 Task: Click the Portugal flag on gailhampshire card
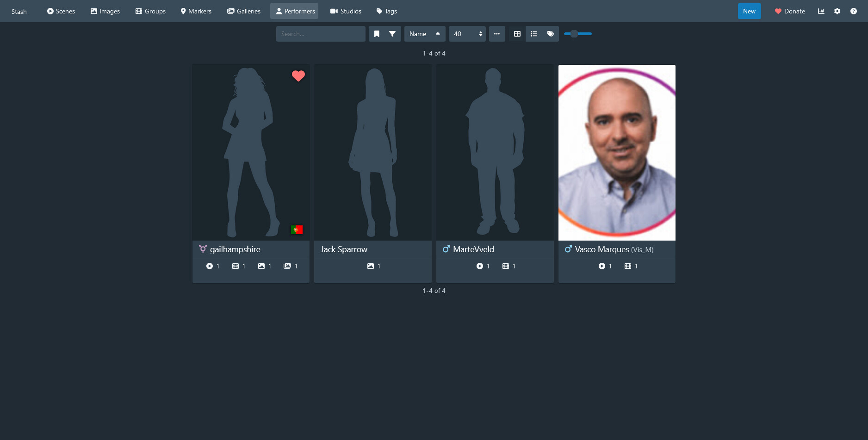pos(297,229)
